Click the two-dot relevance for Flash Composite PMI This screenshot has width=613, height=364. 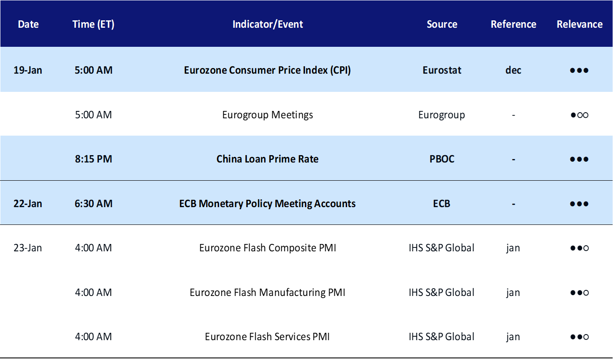pos(579,248)
